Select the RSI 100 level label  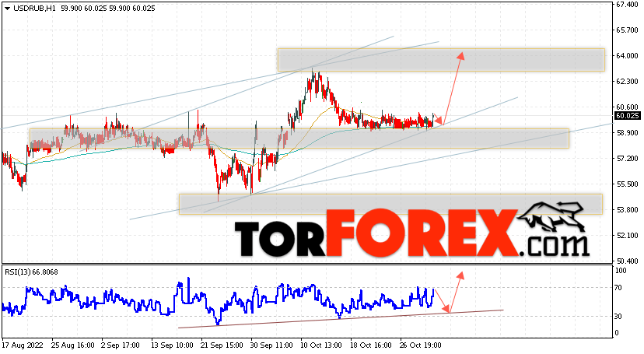621,271
